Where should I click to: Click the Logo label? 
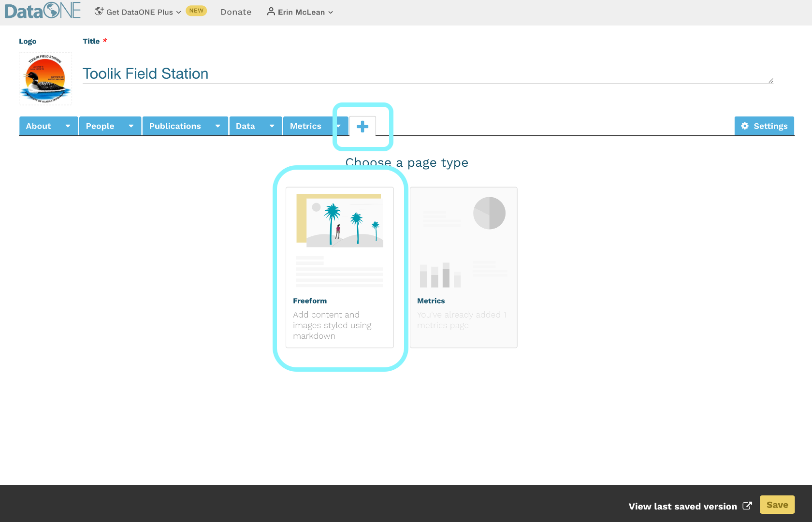(x=28, y=42)
